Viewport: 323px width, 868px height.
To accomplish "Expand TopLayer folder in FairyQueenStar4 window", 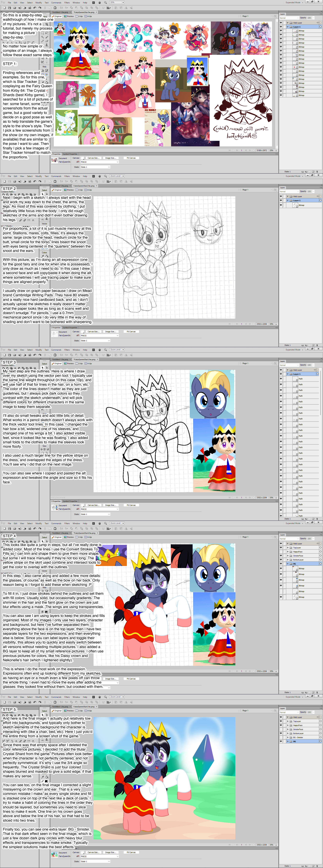I will click(288, 548).
